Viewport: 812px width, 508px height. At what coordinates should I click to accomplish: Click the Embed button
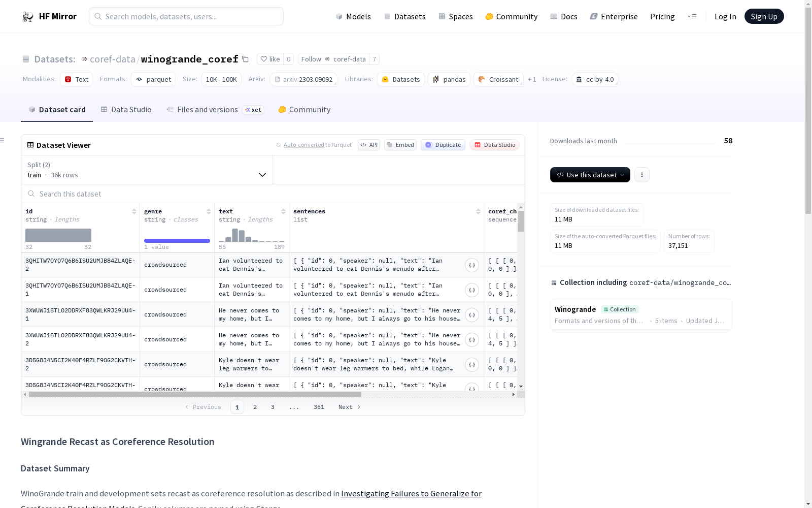tap(400, 145)
